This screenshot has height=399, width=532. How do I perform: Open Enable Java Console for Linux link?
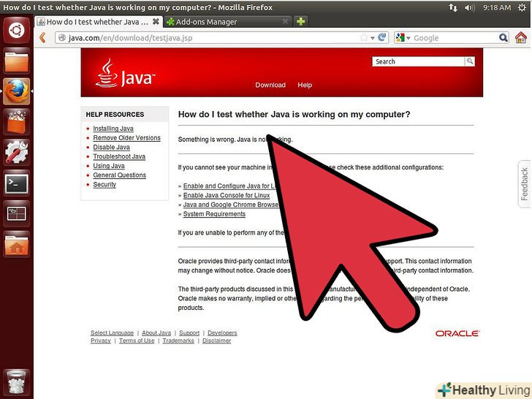tap(227, 195)
